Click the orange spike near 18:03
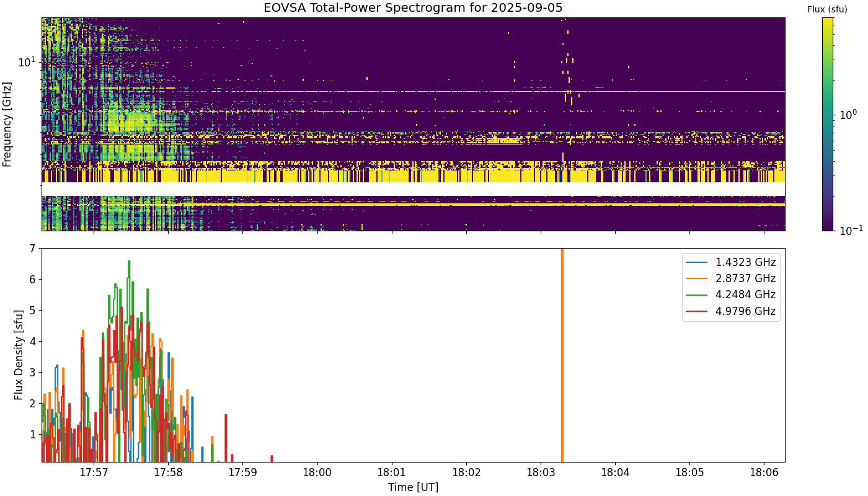 (x=562, y=355)
